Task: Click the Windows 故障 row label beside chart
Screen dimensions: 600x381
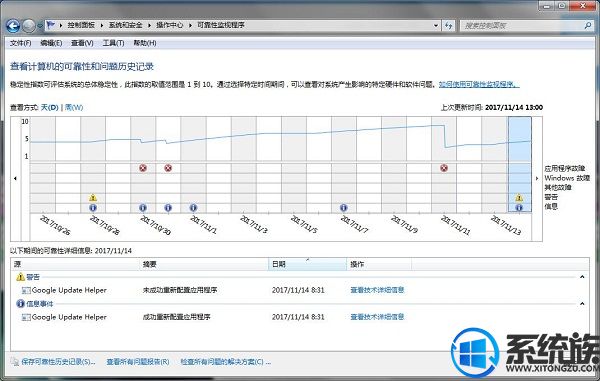Action: (567, 178)
